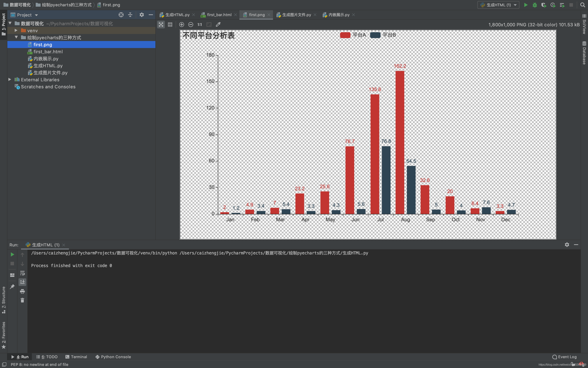Screen dimensions: 588x368
Task: Zoom in on the image
Action: coord(181,25)
